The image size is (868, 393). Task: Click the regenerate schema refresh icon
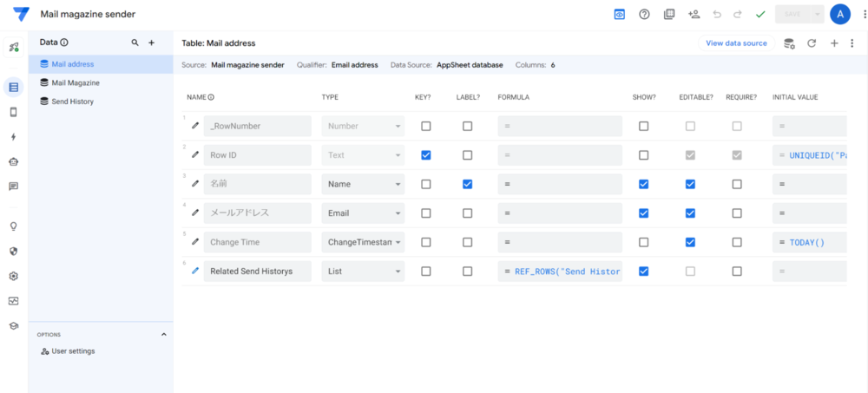(x=812, y=43)
